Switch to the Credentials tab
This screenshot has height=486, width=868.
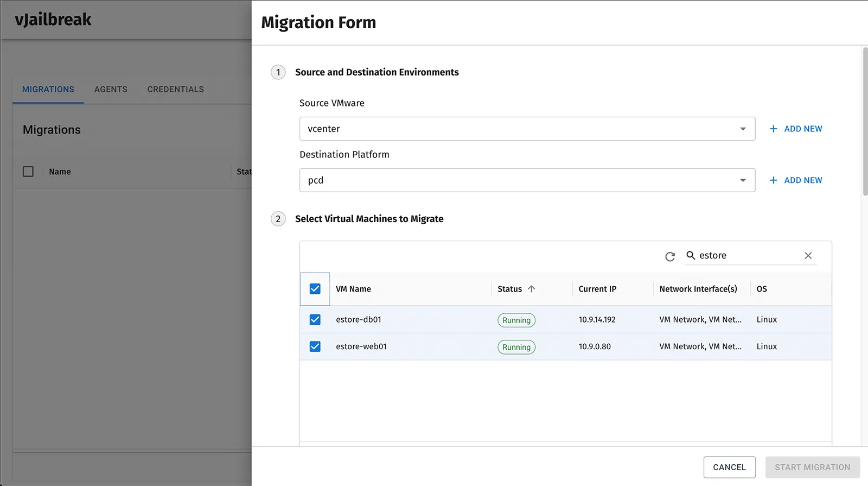(175, 89)
